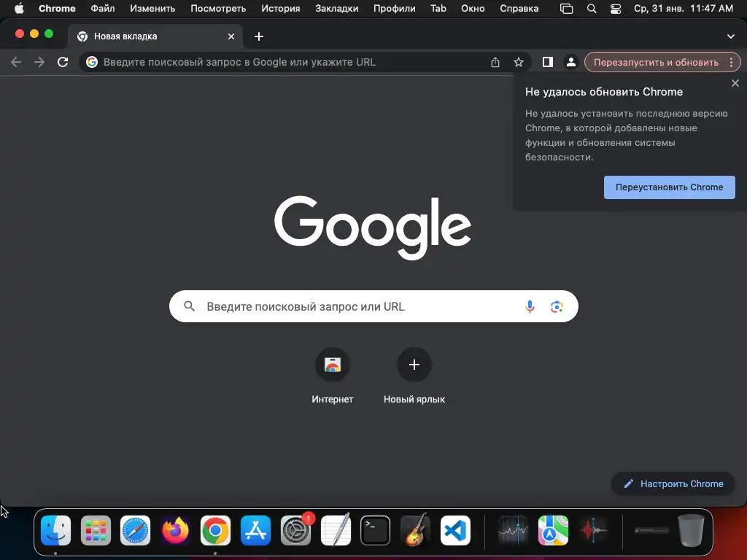Reload the page with the refresh icon
The height and width of the screenshot is (560, 747).
63,62
